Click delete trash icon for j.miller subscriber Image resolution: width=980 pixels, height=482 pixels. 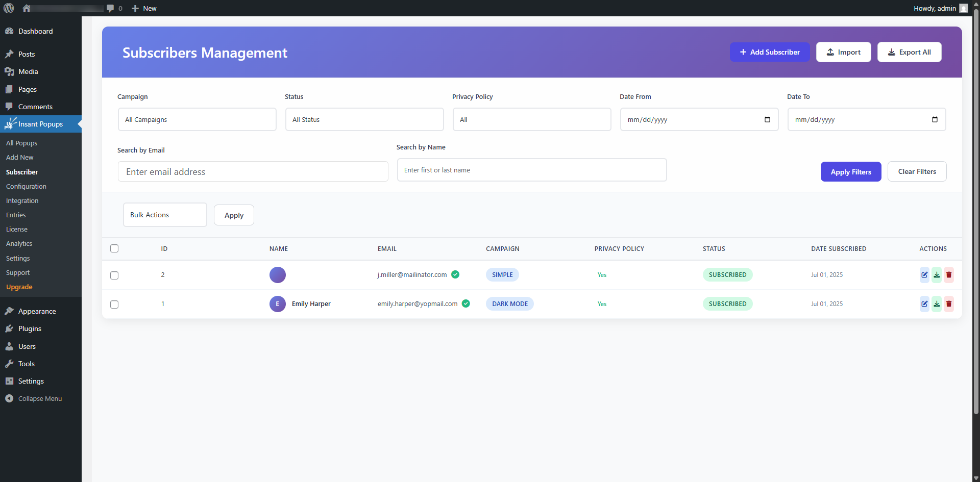[948, 275]
